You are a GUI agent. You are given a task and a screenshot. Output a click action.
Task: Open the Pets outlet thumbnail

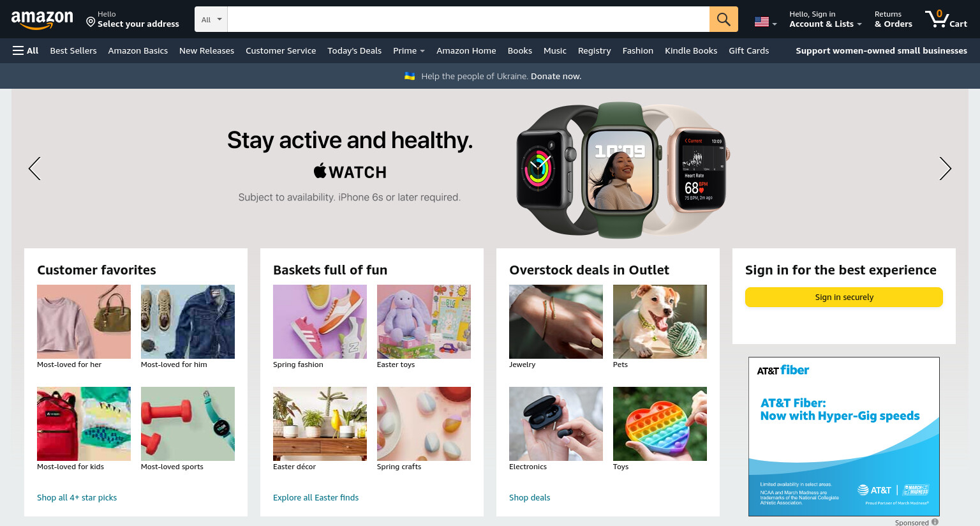660,322
